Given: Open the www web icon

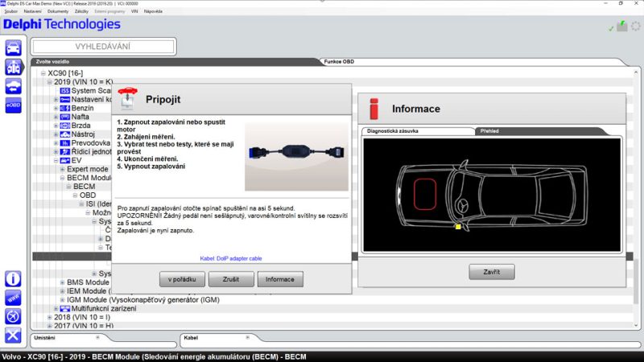Looking at the screenshot, I should (x=13, y=298).
